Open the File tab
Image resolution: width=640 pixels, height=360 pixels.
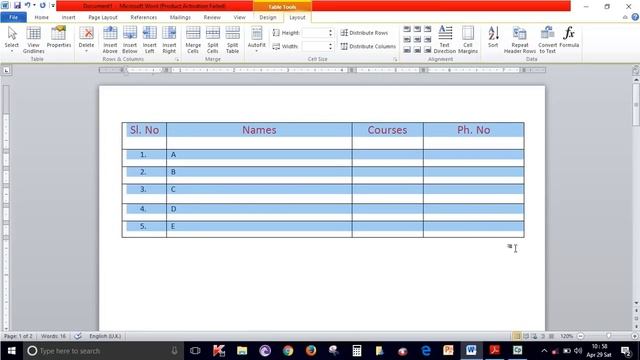point(13,18)
